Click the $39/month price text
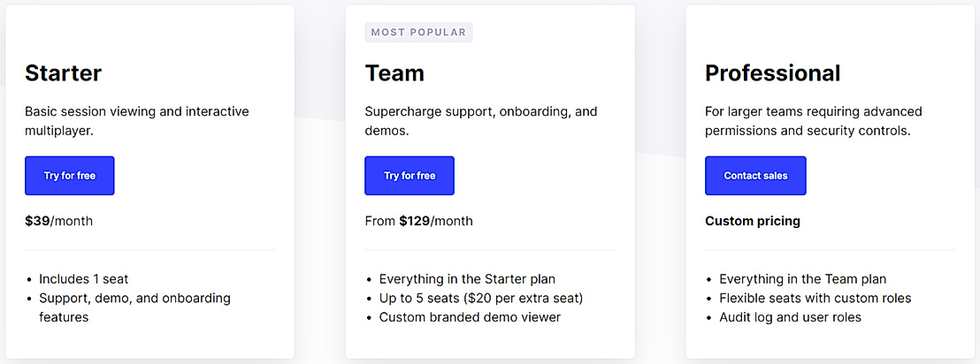Image resolution: width=980 pixels, height=364 pixels. coord(58,221)
